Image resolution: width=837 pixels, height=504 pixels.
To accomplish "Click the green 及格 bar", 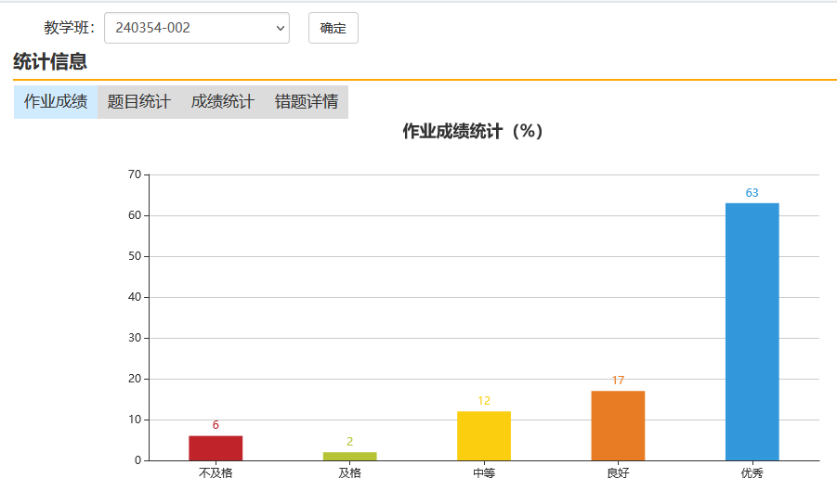I will (x=349, y=456).
